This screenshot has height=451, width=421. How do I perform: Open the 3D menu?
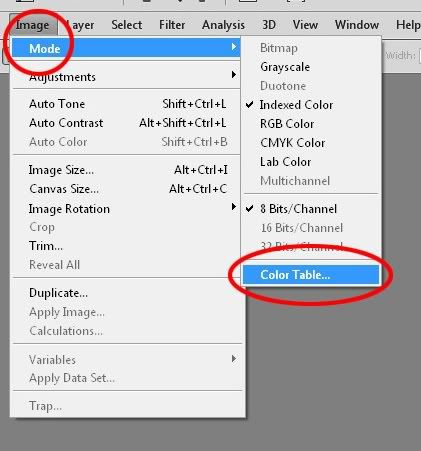269,25
